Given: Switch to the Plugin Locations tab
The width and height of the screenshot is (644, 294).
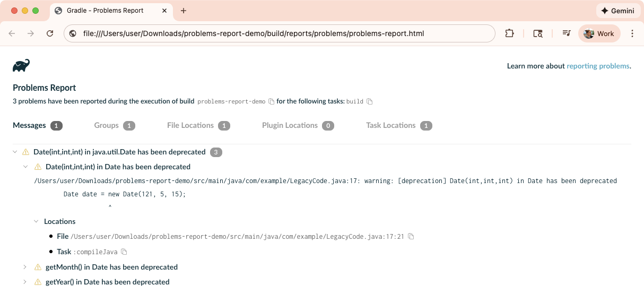Looking at the screenshot, I should click(x=298, y=126).
